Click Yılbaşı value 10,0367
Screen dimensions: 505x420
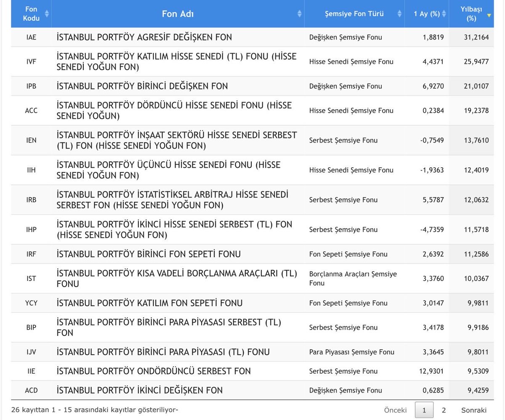tap(477, 278)
